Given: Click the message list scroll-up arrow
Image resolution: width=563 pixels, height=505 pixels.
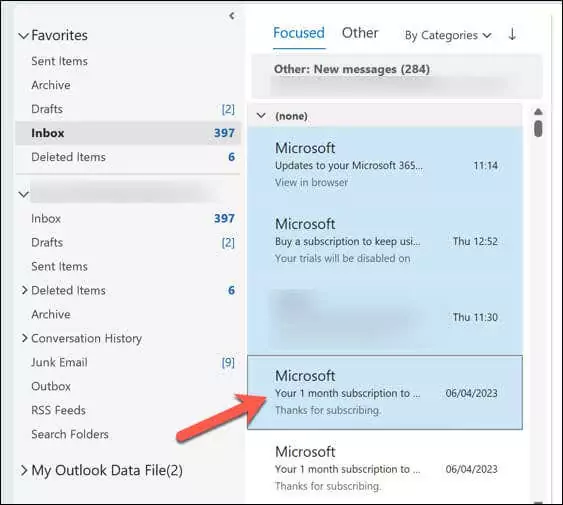Looking at the screenshot, I should 538,112.
